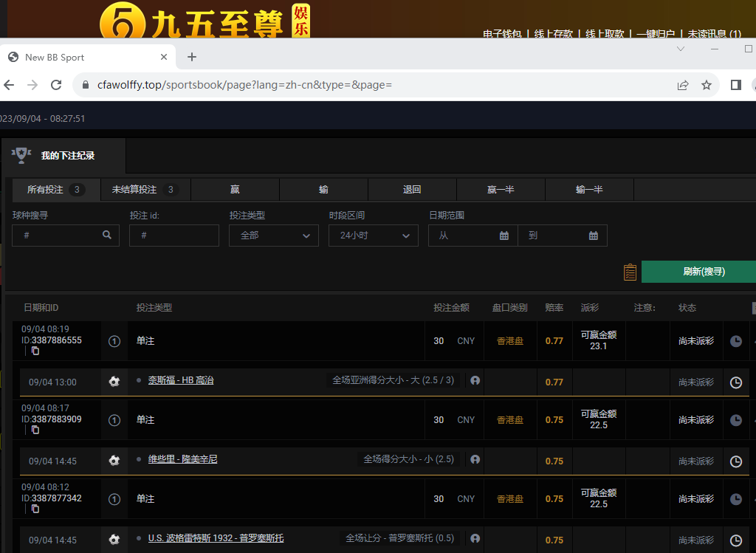Image resolution: width=756 pixels, height=553 pixels.
Task: Click the 投注 id input field
Action: click(174, 236)
